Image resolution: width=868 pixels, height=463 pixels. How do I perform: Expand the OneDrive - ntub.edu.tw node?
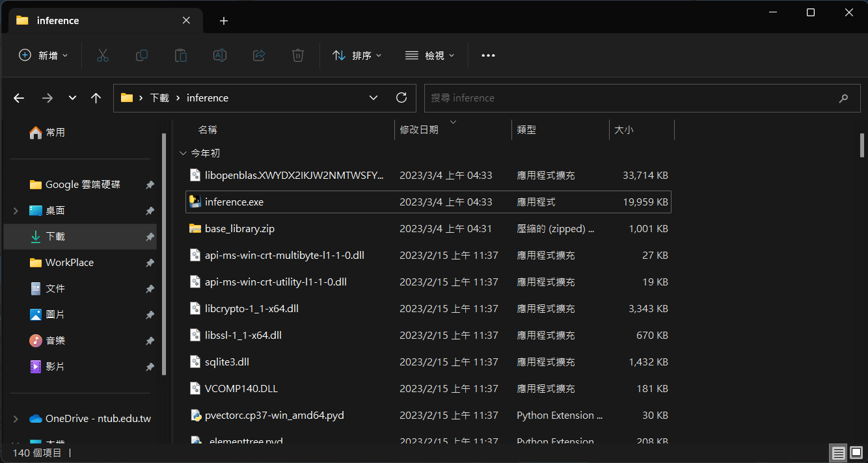click(16, 419)
